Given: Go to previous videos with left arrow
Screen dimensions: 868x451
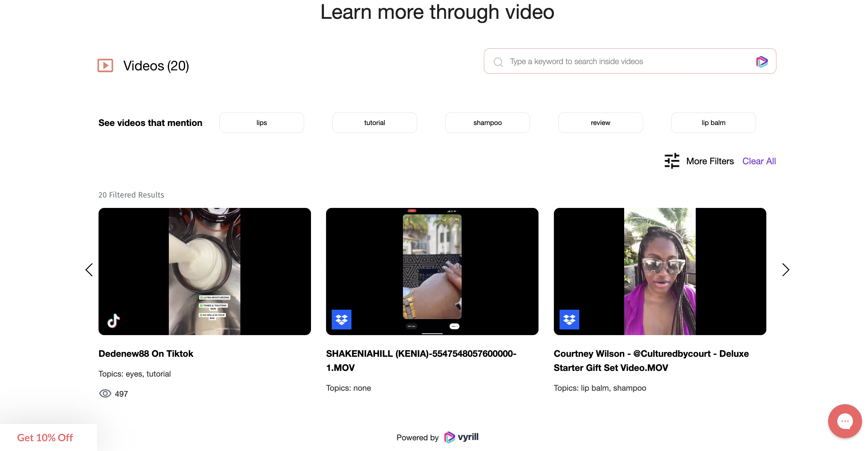Looking at the screenshot, I should (x=89, y=269).
